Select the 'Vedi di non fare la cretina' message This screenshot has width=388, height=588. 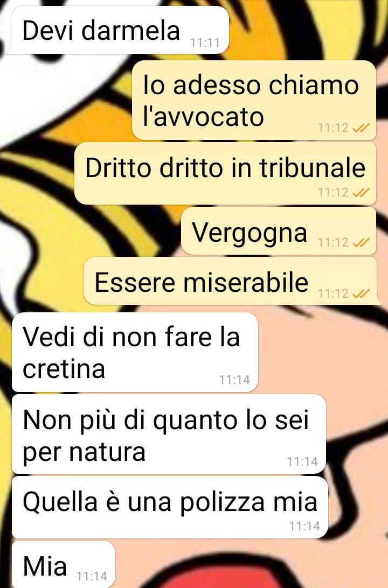pos(135,352)
